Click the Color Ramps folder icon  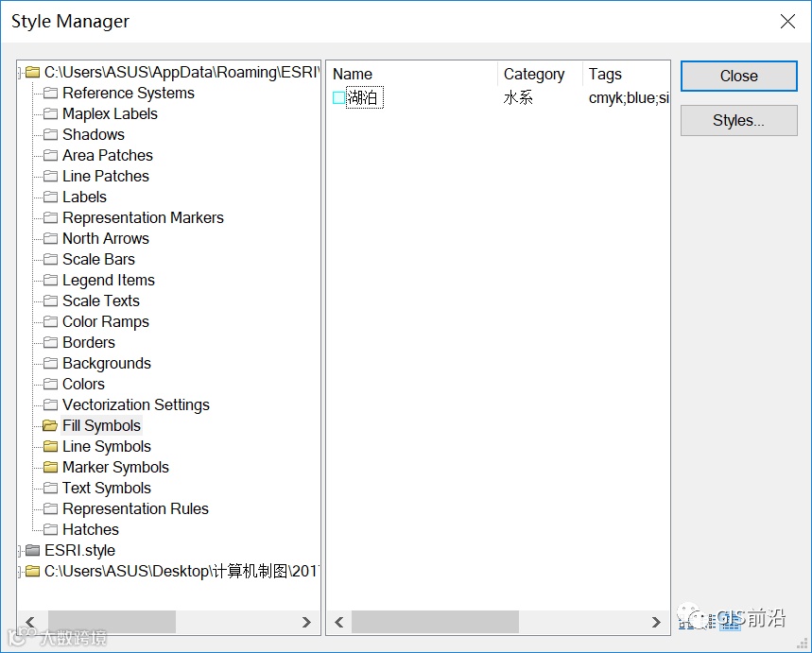tap(50, 321)
